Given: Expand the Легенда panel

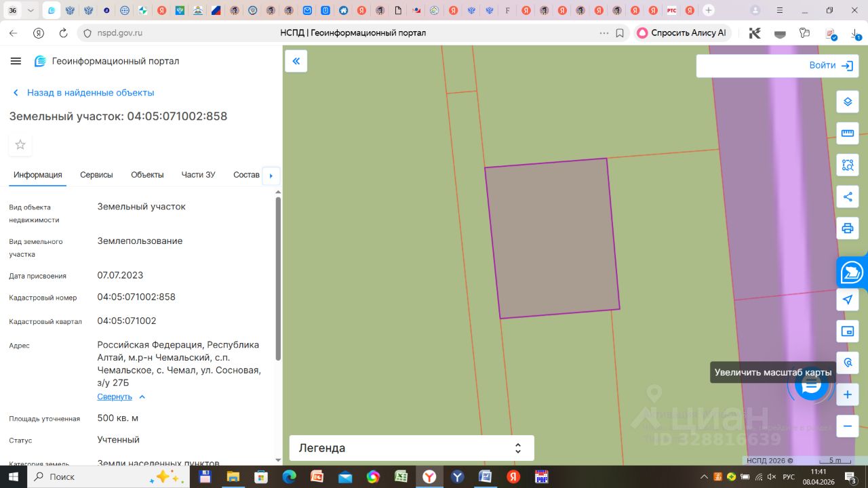Looking at the screenshot, I should click(x=412, y=448).
